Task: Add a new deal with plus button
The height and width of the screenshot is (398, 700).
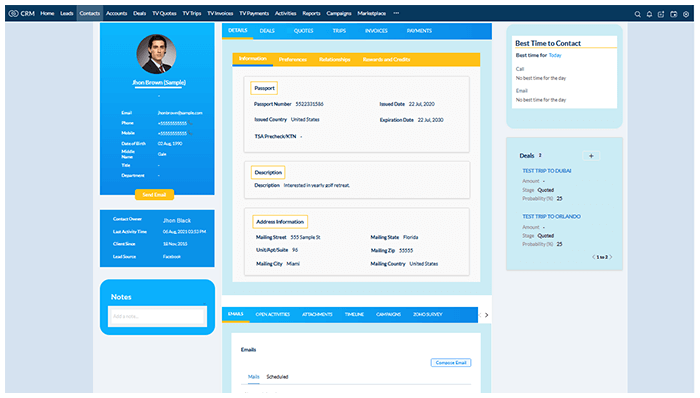Action: pos(591,156)
